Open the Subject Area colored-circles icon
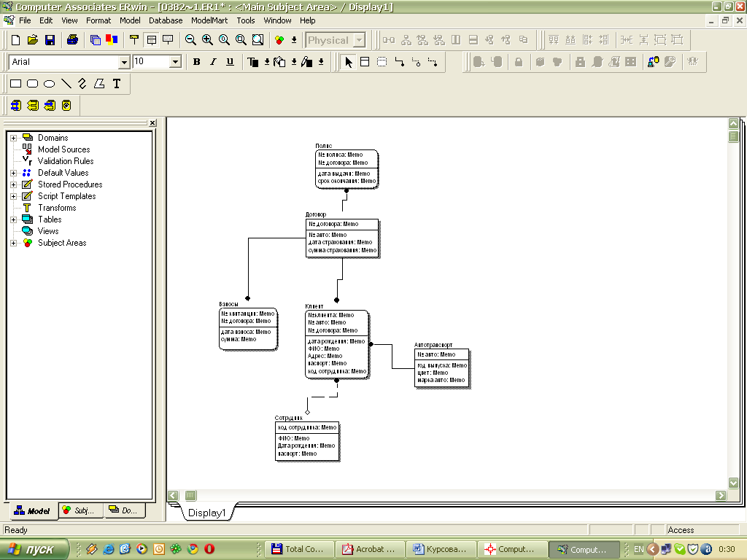Image resolution: width=747 pixels, height=560 pixels. pos(279,40)
